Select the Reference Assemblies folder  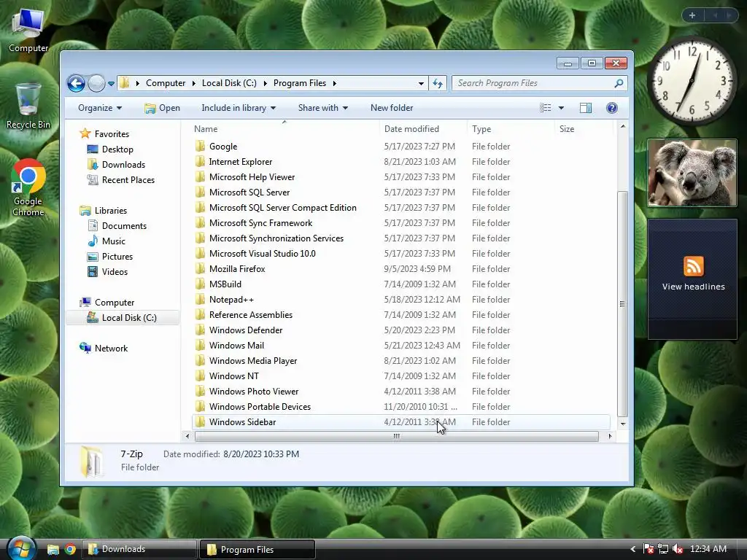pyautogui.click(x=251, y=315)
